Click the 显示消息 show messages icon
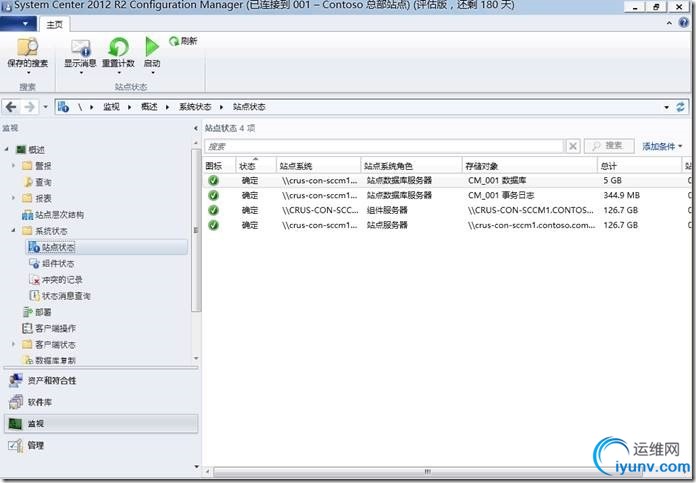 80,48
